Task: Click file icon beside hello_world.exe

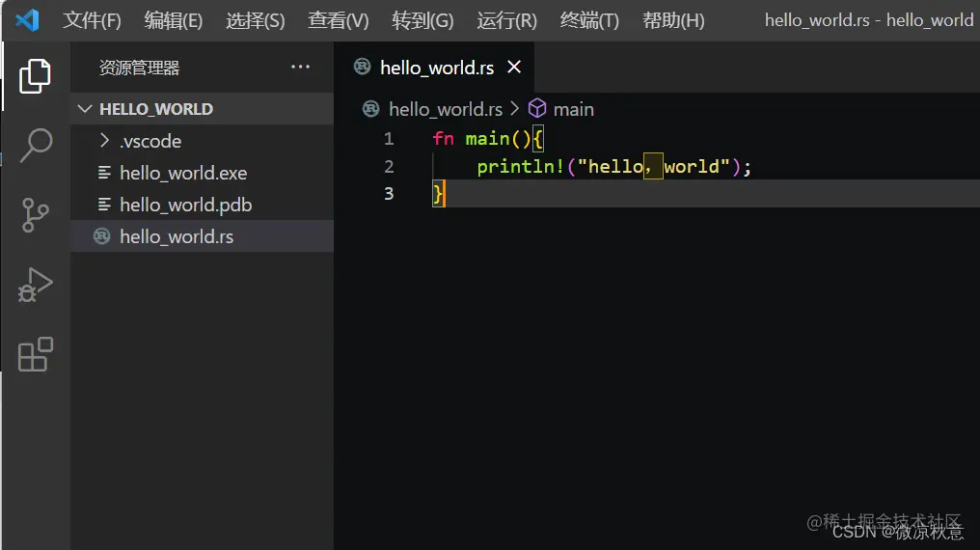Action: (104, 173)
